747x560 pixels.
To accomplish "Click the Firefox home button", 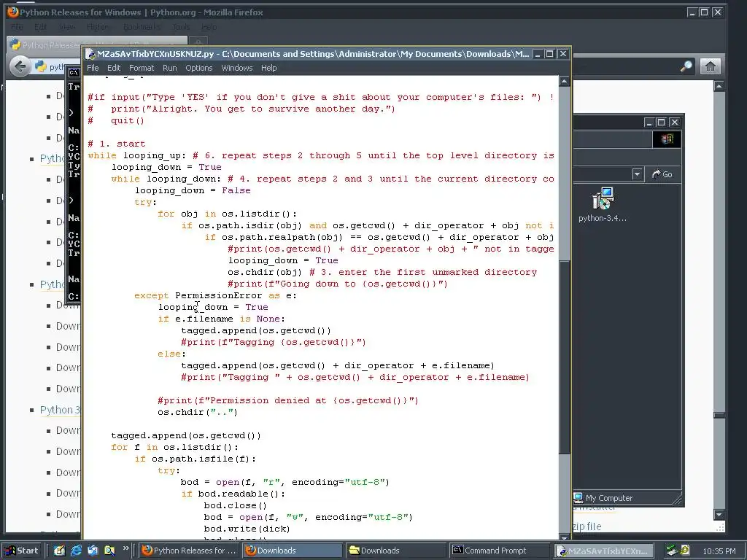I will point(710,66).
